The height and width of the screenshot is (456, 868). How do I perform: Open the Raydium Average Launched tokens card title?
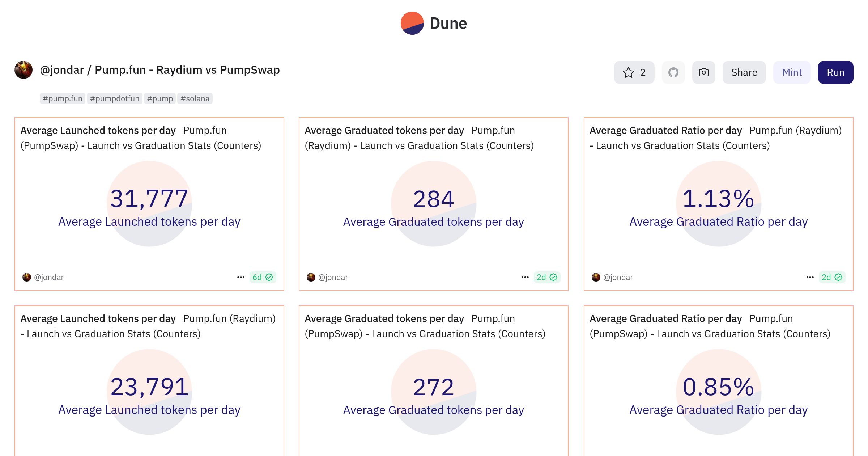pos(148,326)
